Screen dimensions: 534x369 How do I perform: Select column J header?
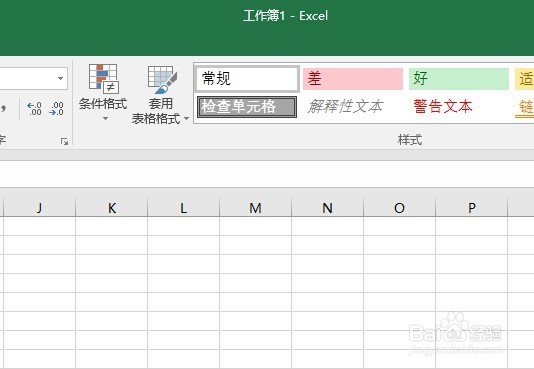[40, 207]
